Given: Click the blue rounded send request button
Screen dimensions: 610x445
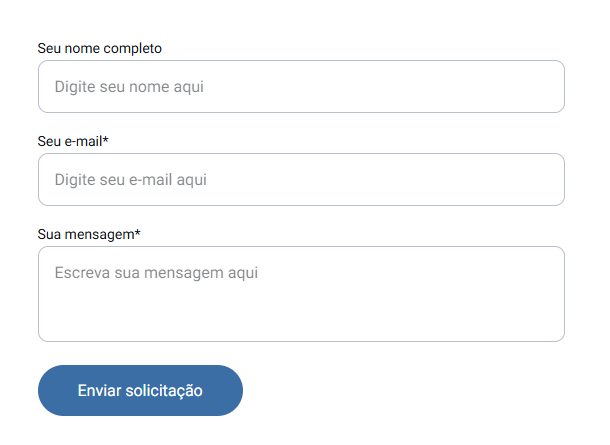Looking at the screenshot, I should (140, 390).
